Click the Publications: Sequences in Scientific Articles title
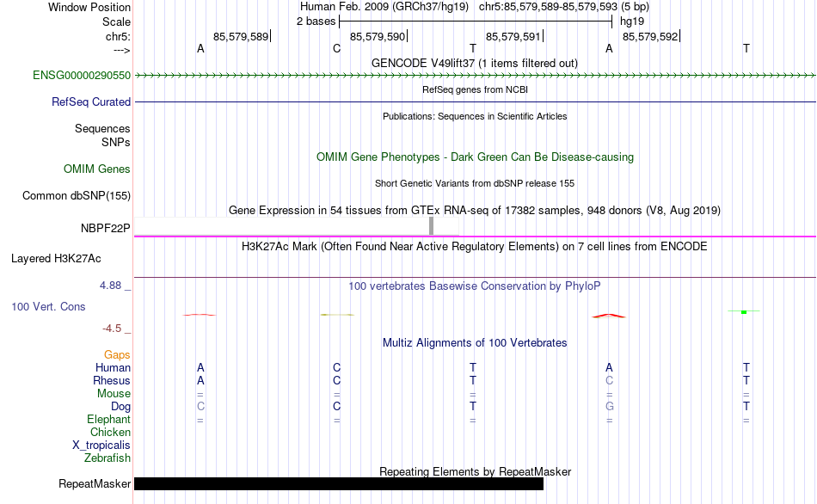Image resolution: width=817 pixels, height=504 pixels. pyautogui.click(x=475, y=116)
